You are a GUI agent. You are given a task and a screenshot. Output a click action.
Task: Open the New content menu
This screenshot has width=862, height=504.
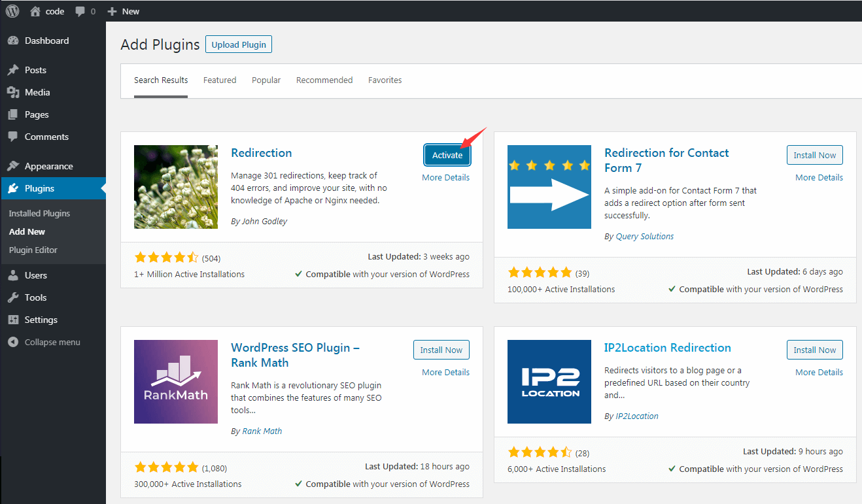[123, 10]
